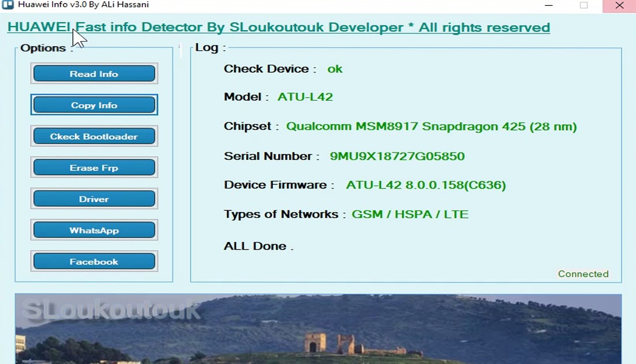This screenshot has width=636, height=364.
Task: Maximize the Huawei Info window
Action: coord(584,5)
